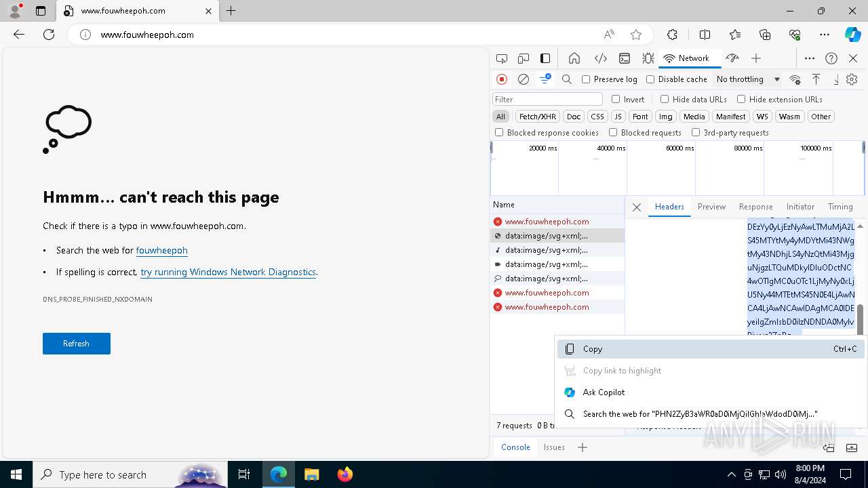Check Hide extension URLs checkbox
Screen dimensions: 868x488
point(741,99)
